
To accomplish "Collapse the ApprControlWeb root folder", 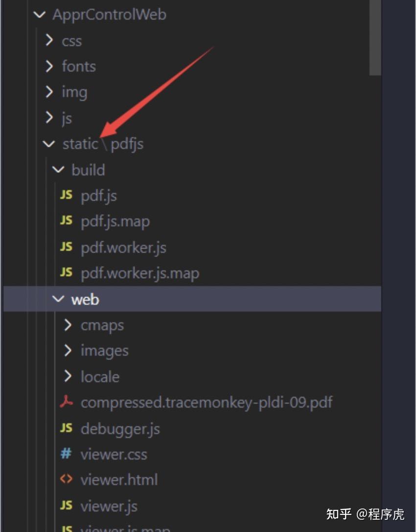I will click(39, 14).
